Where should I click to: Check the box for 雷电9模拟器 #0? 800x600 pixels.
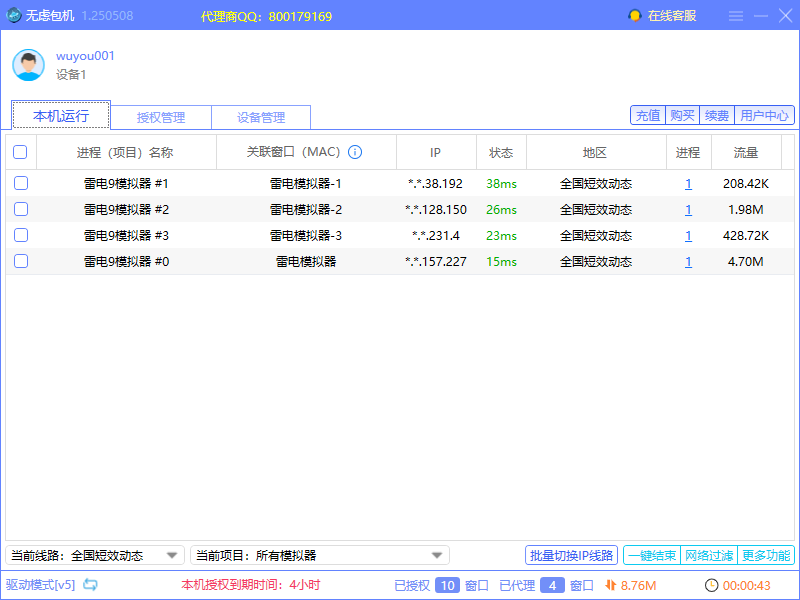[21, 262]
